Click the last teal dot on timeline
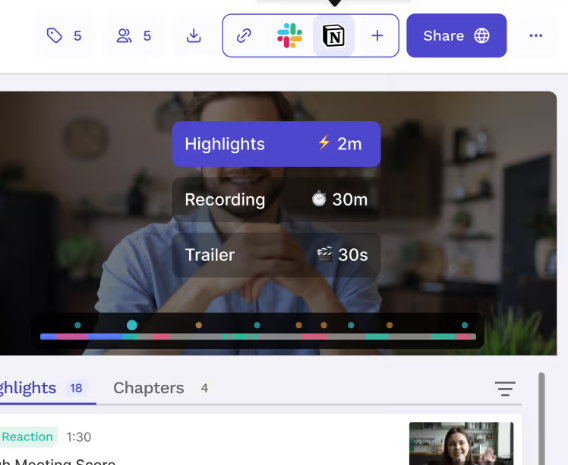 465,325
